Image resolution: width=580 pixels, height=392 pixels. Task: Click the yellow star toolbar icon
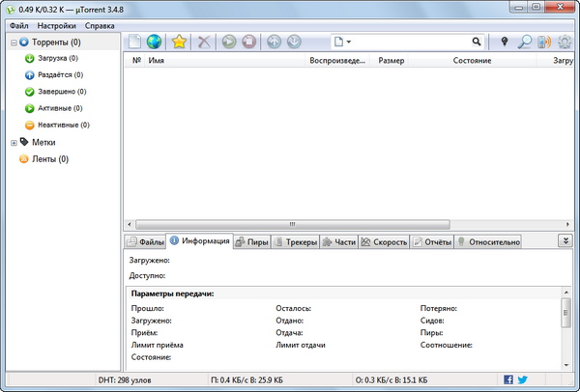[x=179, y=42]
